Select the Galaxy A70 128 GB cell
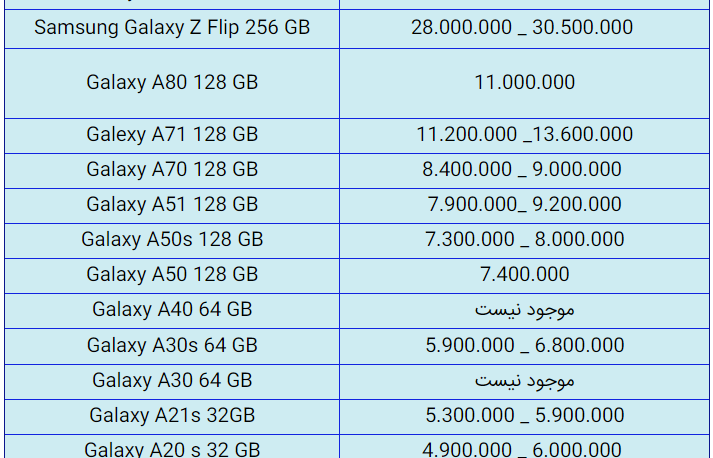713x458 pixels. tap(172, 169)
